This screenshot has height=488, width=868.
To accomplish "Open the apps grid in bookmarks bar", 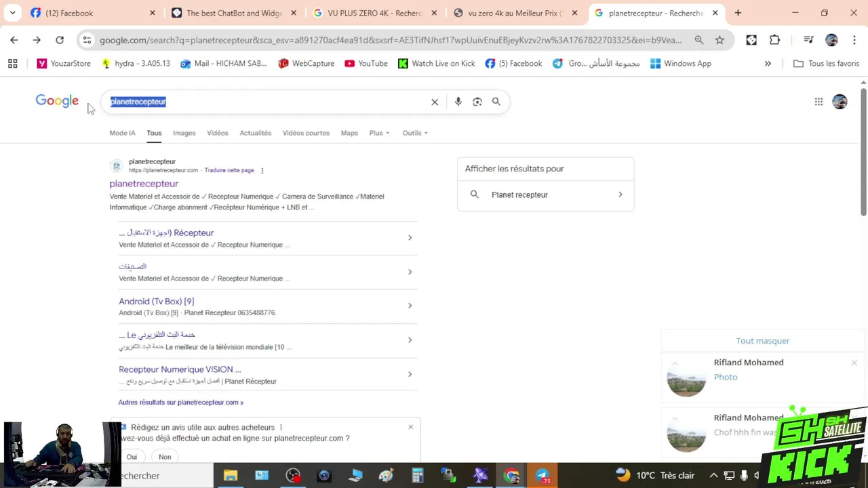I will pos(12,64).
